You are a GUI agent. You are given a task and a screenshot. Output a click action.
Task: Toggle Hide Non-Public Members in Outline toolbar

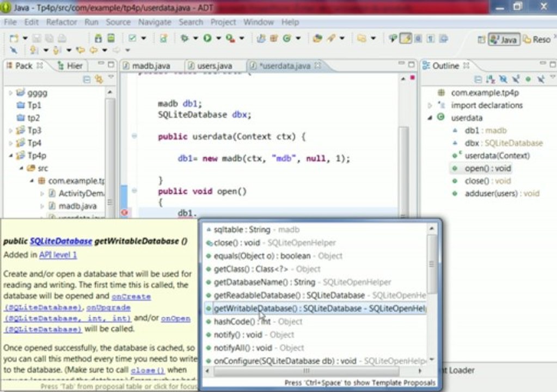pos(528,79)
